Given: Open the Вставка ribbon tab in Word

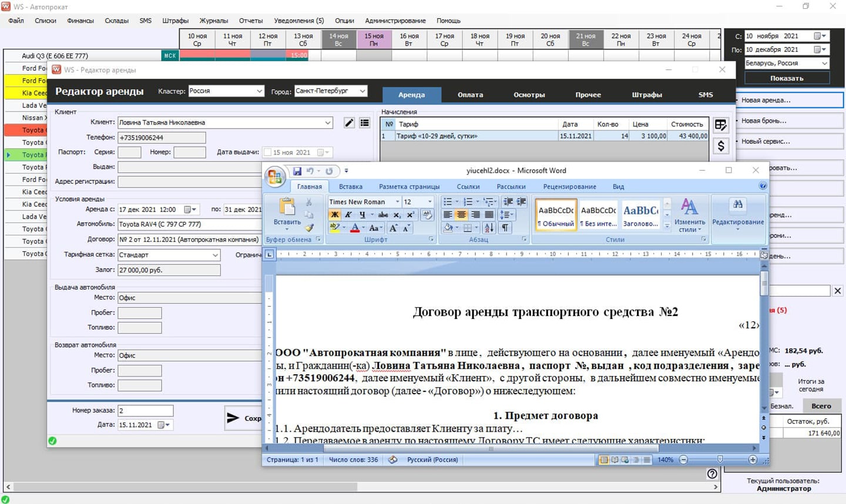Looking at the screenshot, I should 350,187.
